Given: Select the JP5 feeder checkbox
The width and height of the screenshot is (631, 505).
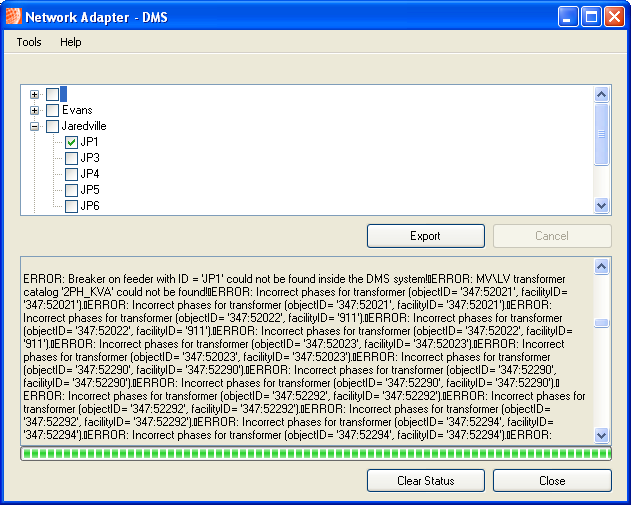Looking at the screenshot, I should [71, 190].
